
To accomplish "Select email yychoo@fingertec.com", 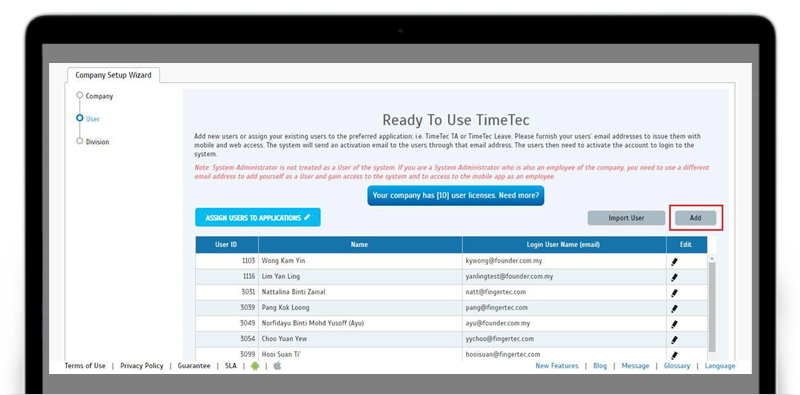I will [x=499, y=339].
